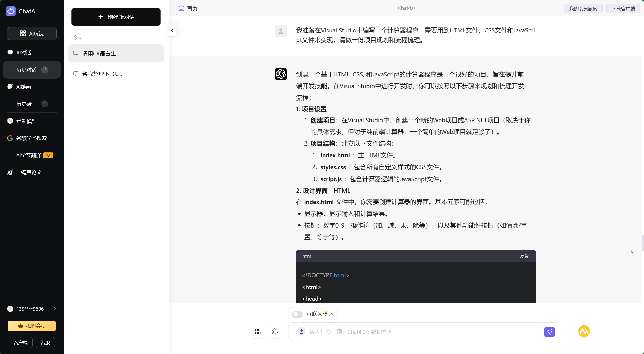The width and height of the screenshot is (644, 354).
Task: Click the 客服 button
Action: (45, 343)
